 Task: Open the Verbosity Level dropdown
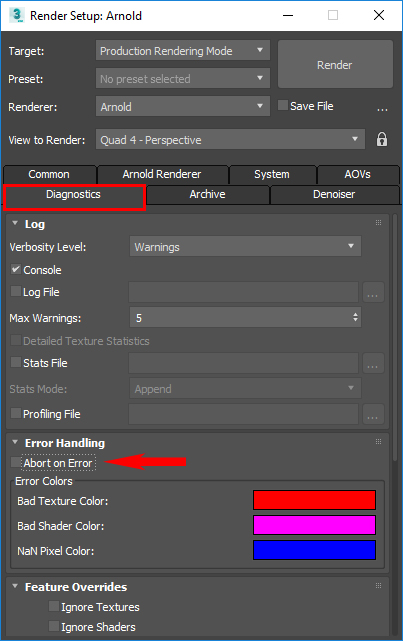(x=245, y=247)
